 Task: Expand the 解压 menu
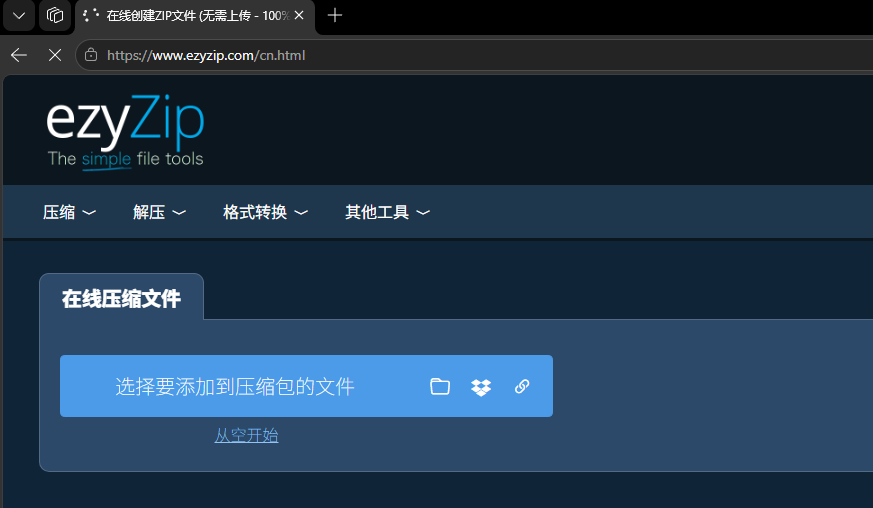pos(159,212)
